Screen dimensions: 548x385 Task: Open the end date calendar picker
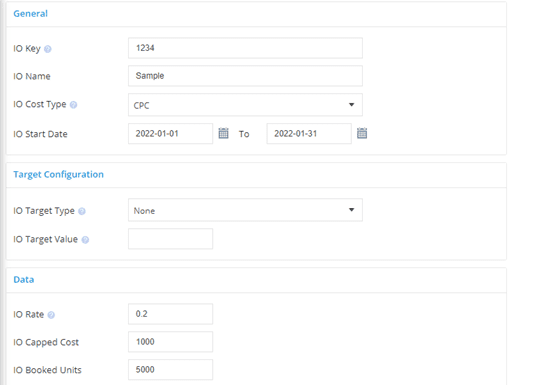pos(362,133)
